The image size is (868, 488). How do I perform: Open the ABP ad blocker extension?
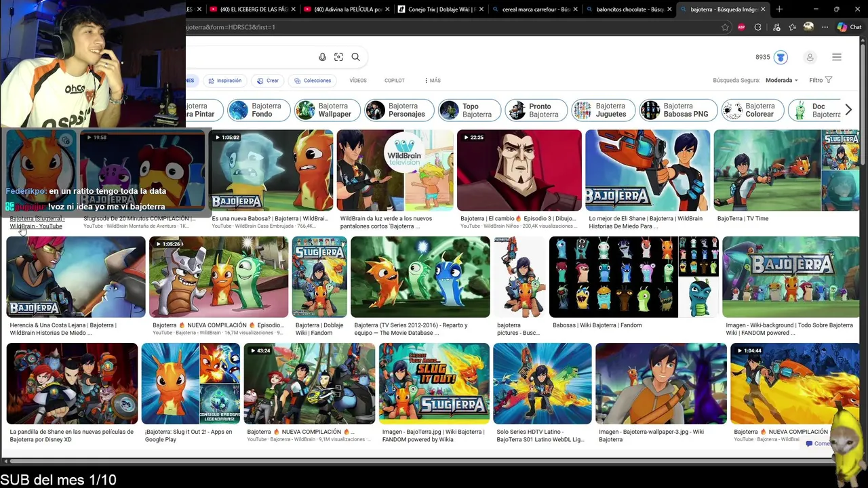click(x=741, y=27)
